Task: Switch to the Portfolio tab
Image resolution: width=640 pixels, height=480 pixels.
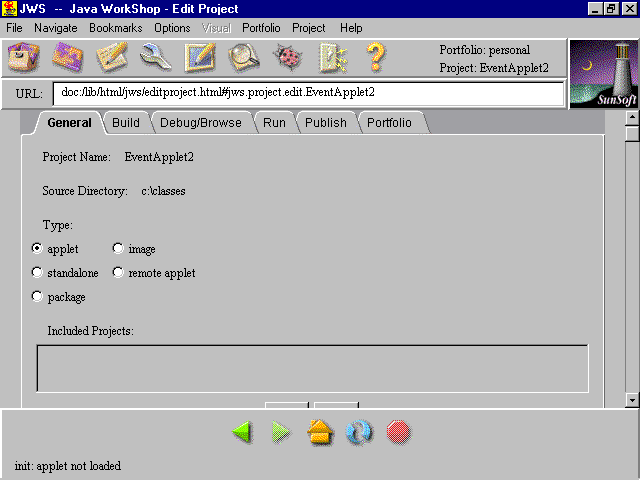Action: tap(389, 122)
